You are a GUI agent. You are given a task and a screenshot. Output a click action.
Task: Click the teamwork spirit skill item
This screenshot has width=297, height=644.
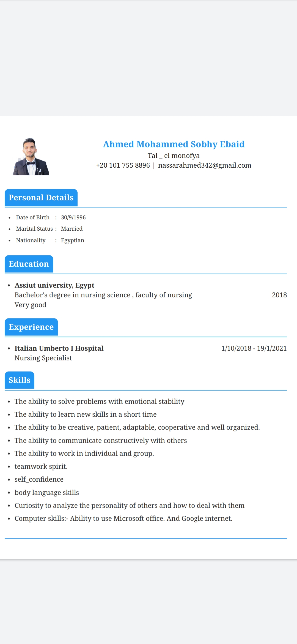pos(41,466)
